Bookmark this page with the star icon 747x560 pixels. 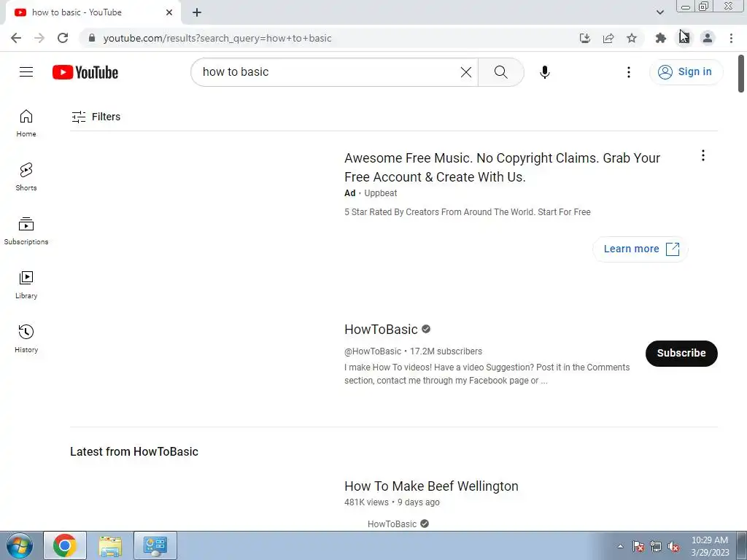coord(631,38)
